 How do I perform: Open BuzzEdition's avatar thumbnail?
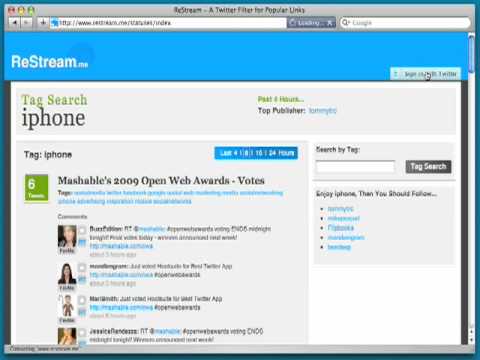tap(67, 236)
